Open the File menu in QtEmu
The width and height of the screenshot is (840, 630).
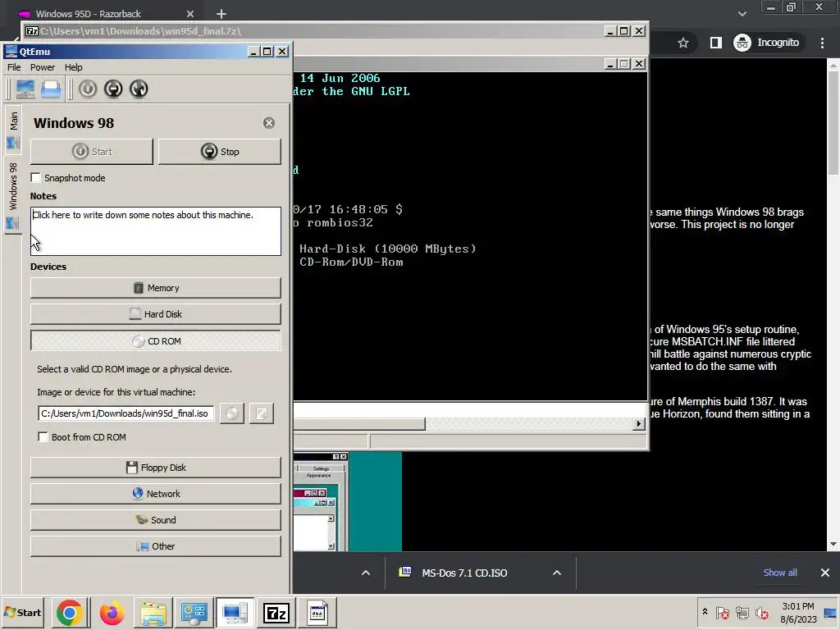click(x=14, y=67)
